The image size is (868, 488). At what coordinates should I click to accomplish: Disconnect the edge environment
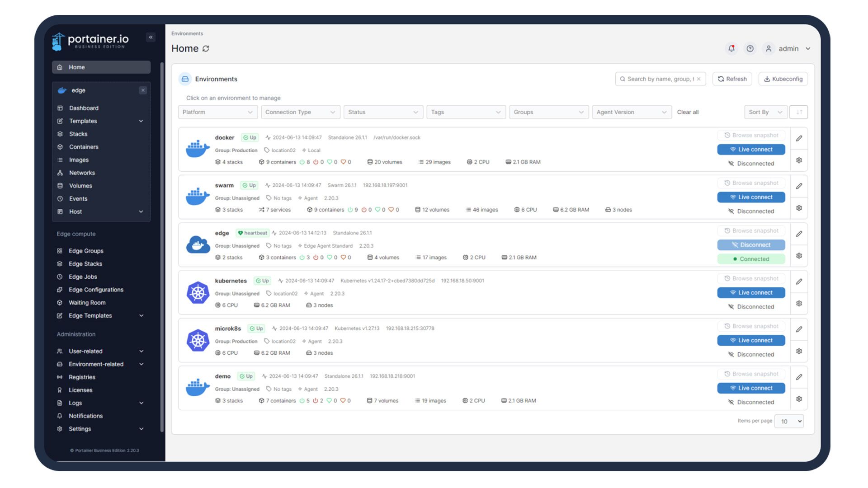point(751,245)
